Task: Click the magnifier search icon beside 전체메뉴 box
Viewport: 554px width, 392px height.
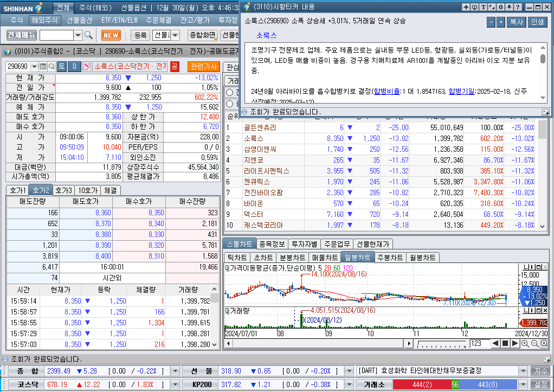Action: tap(88, 35)
